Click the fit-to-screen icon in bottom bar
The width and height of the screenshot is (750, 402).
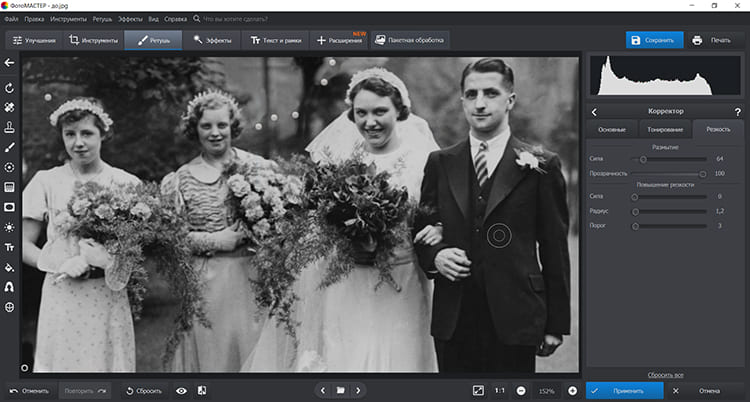pyautogui.click(x=478, y=390)
